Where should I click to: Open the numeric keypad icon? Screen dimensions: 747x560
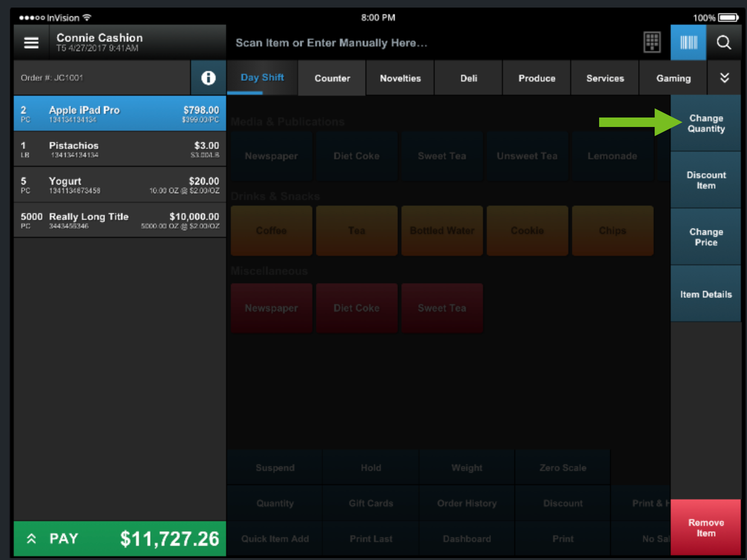tap(652, 43)
